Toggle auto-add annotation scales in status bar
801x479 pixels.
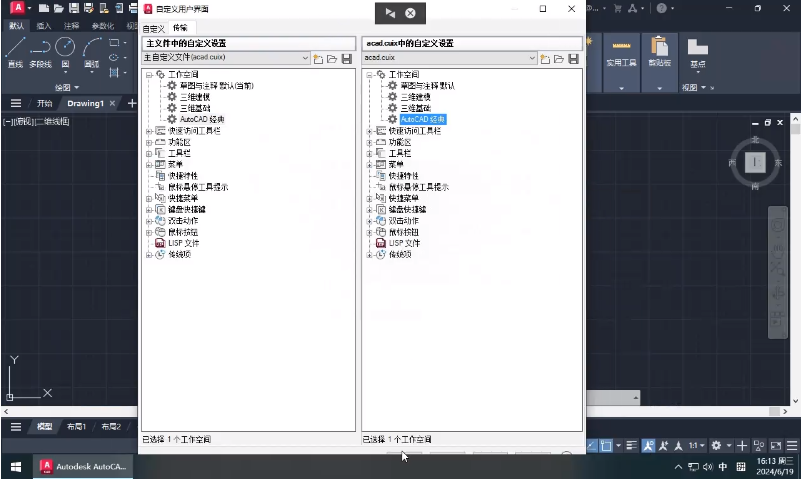click(x=664, y=445)
